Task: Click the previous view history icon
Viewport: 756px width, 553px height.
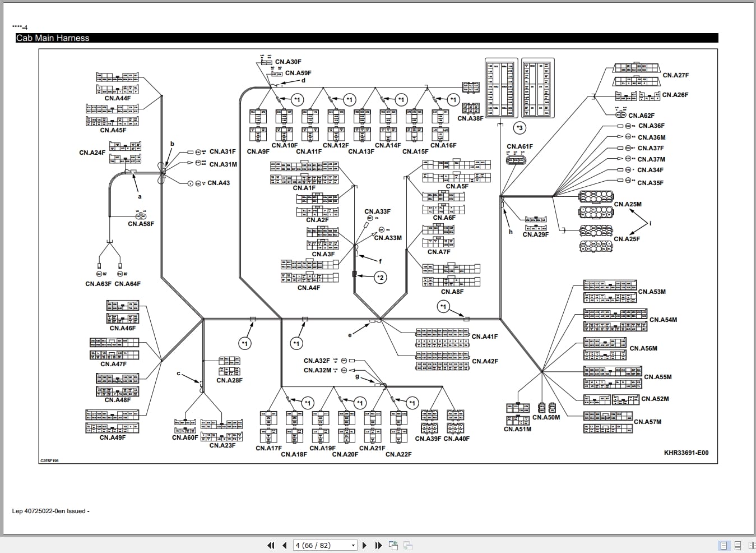Action: (x=393, y=545)
